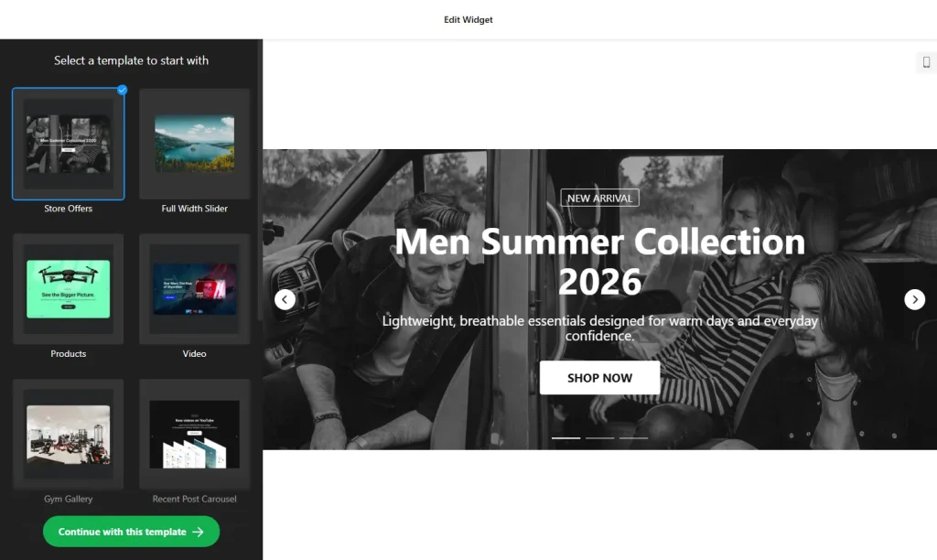This screenshot has height=560, width=937.
Task: Jump to third slide indicator bar
Action: (x=633, y=438)
